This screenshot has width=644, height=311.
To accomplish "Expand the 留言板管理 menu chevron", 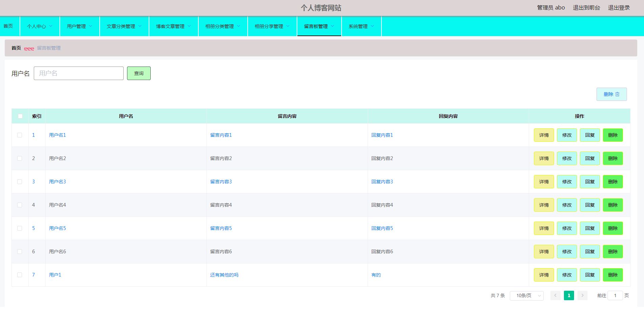I will click(x=332, y=26).
